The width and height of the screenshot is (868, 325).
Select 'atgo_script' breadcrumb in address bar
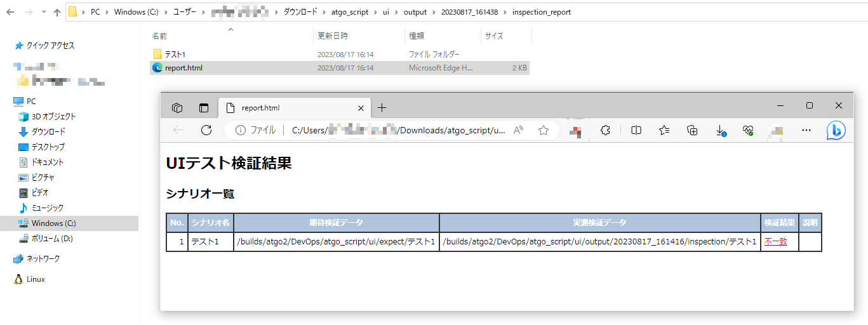click(349, 12)
